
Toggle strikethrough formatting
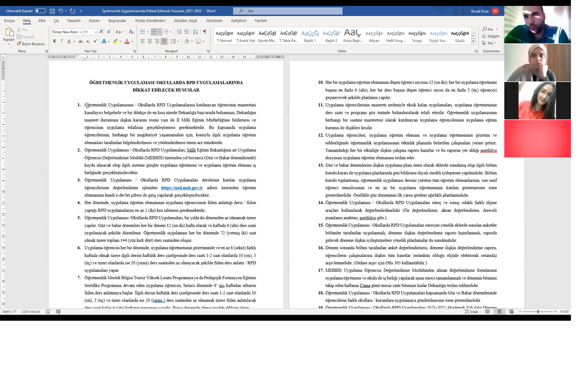pyautogui.click(x=80, y=41)
